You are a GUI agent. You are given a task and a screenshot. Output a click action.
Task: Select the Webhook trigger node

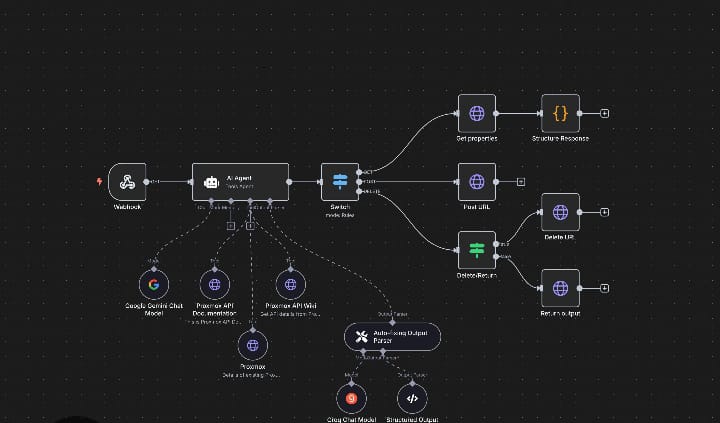pos(127,182)
